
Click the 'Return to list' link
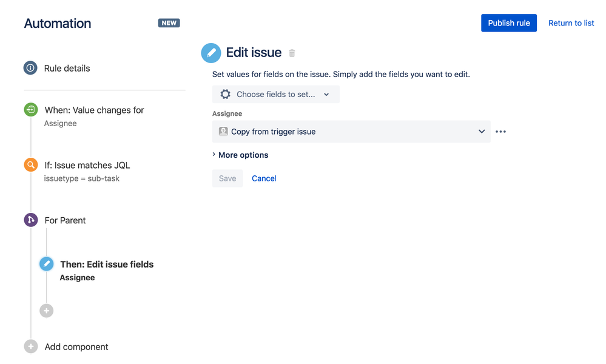coord(571,22)
